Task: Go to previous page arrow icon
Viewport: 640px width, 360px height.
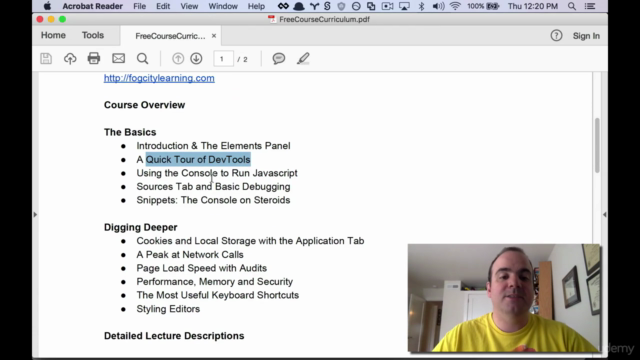Action: [178, 59]
